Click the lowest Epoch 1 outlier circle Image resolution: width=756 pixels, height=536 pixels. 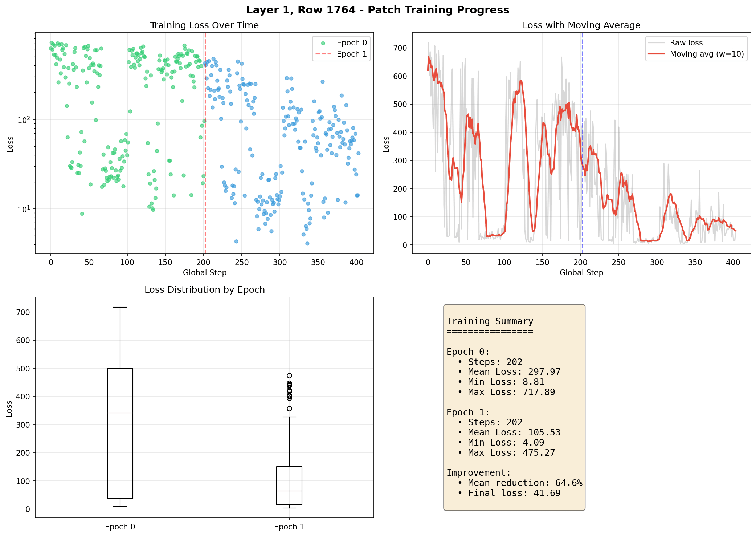tap(289, 409)
